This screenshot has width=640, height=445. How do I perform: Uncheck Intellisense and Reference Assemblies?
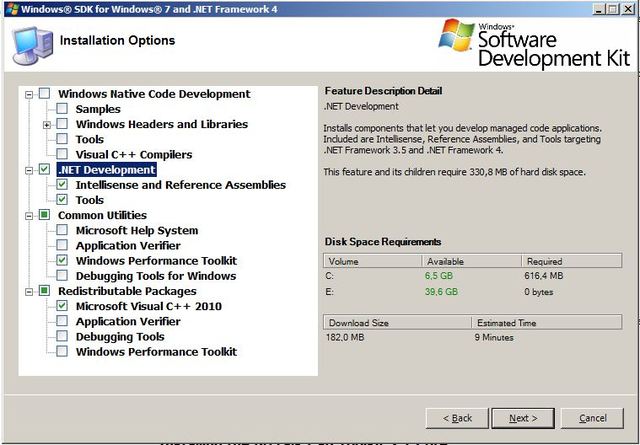pyautogui.click(x=62, y=185)
